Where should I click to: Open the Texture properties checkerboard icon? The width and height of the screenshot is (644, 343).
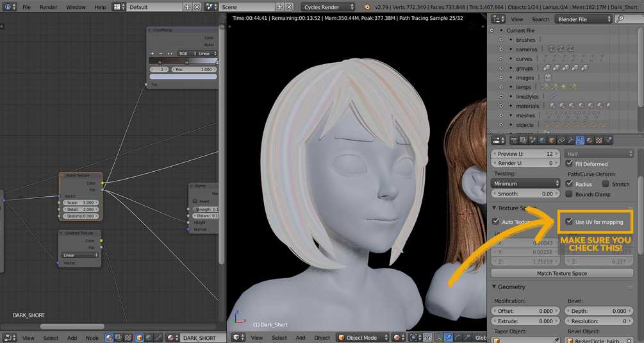click(599, 140)
